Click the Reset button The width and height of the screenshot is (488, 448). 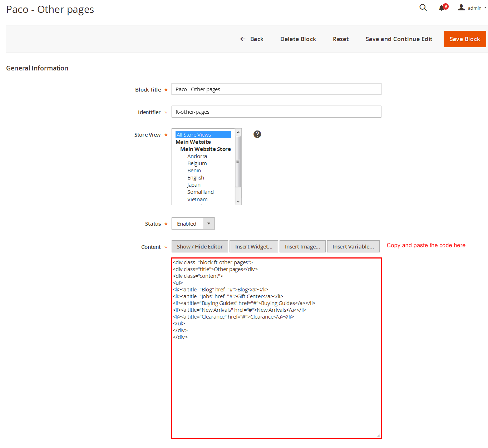[341, 39]
